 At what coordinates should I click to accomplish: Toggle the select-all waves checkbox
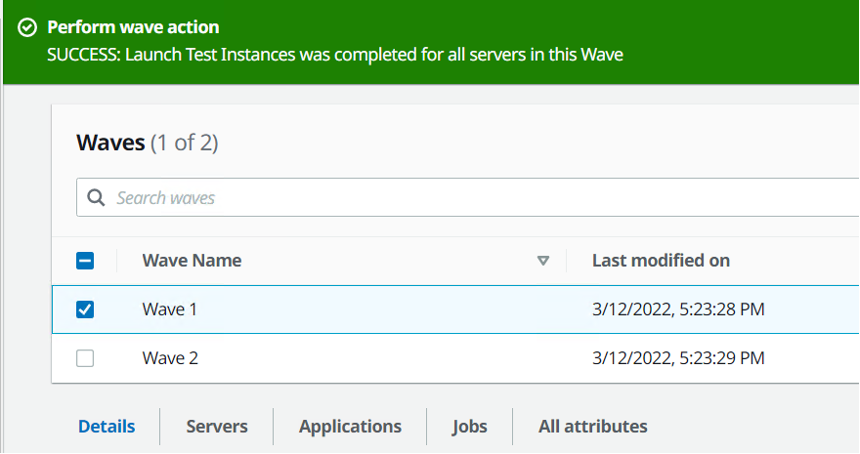tap(85, 261)
